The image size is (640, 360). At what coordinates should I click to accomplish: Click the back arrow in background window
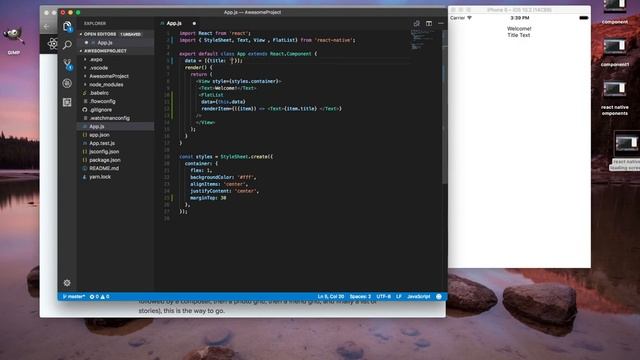coord(46,27)
